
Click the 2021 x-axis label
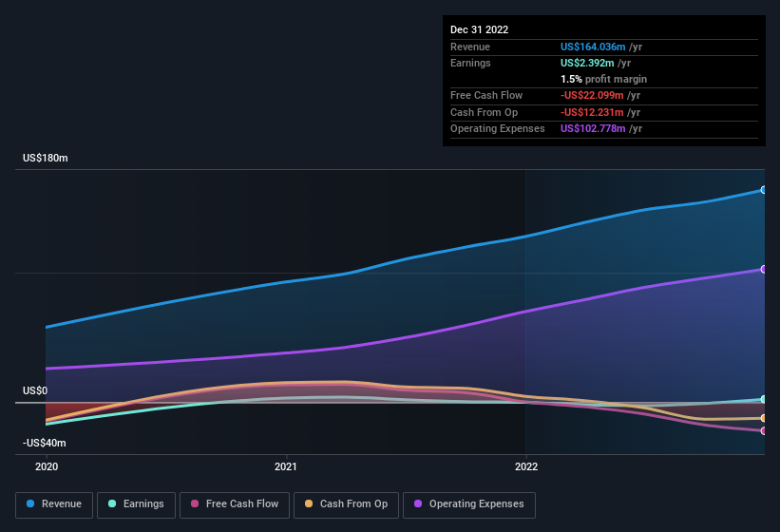click(x=286, y=466)
